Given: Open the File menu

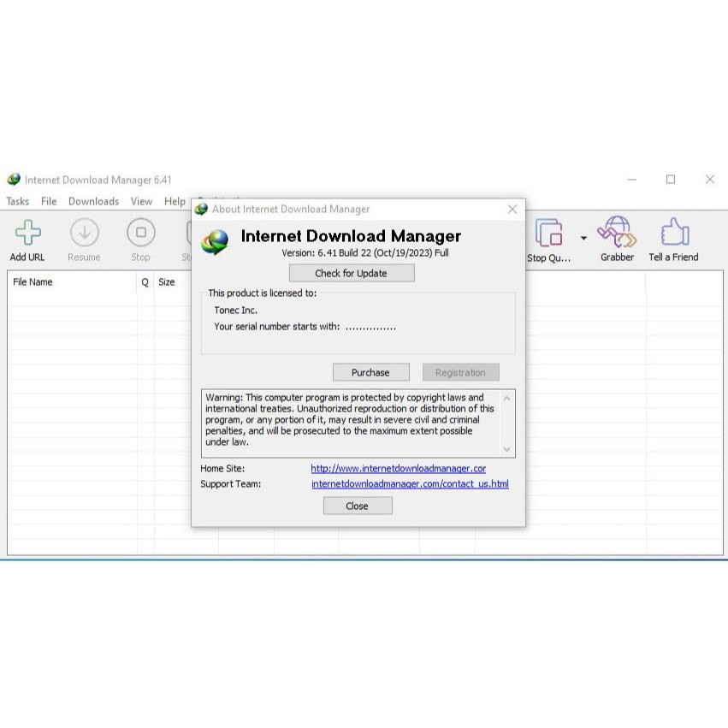Looking at the screenshot, I should (49, 202).
